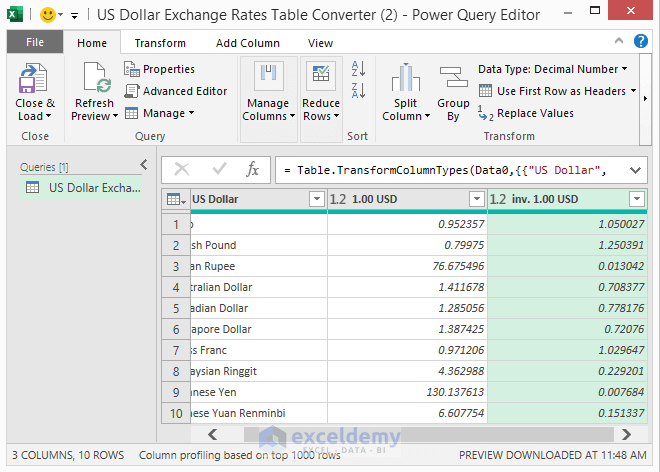Click the Split Column icon
This screenshot has width=660, height=472.
(x=406, y=77)
